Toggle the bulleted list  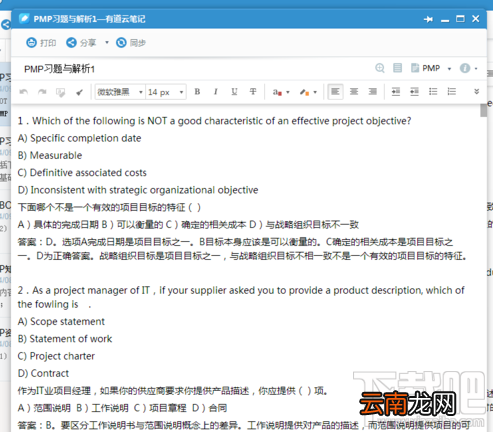tap(433, 91)
